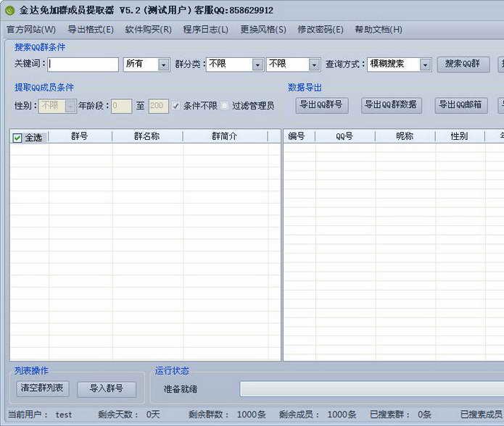Click the 清空群列表 button
Screen dimensions: 504x426
pos(43,388)
